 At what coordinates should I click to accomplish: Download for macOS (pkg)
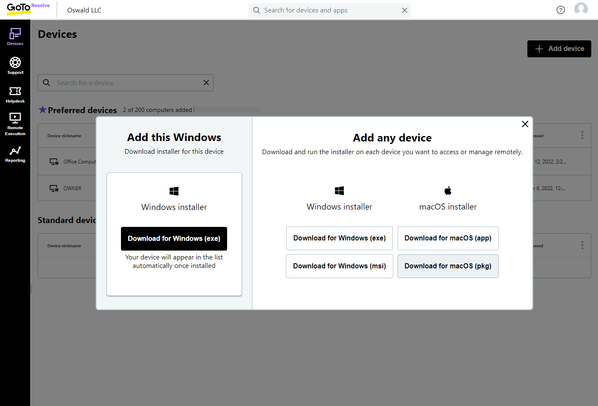448,266
